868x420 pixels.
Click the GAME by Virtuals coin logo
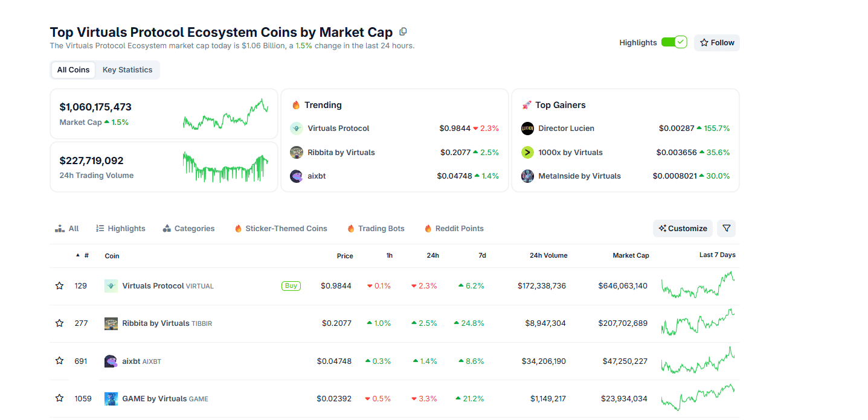click(111, 398)
